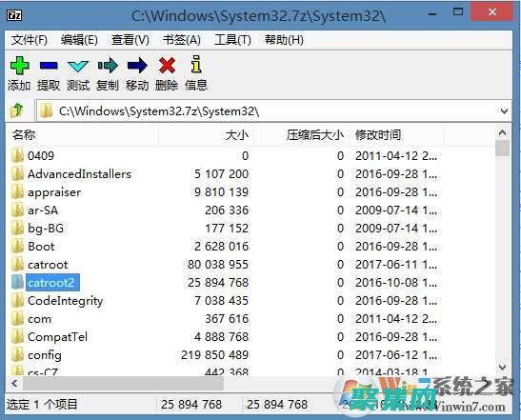Open the Help (帮助) menu

click(284, 40)
